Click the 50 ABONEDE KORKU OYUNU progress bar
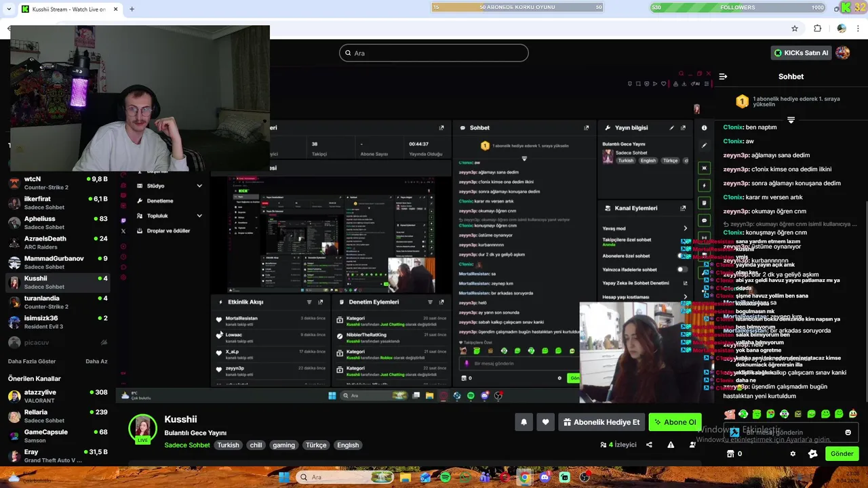 click(517, 7)
